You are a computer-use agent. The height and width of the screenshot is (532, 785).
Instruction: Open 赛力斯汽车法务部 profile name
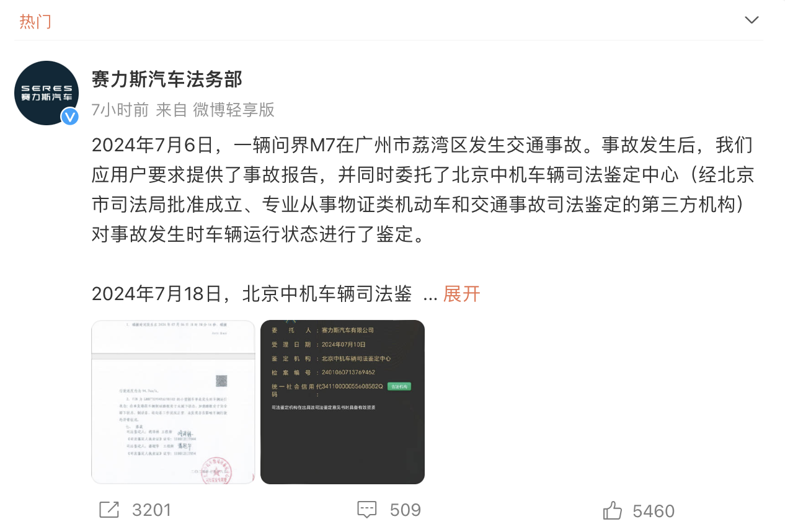point(167,79)
